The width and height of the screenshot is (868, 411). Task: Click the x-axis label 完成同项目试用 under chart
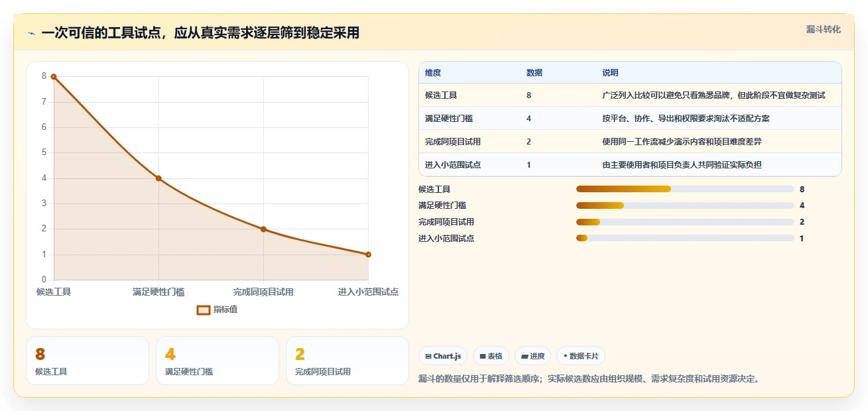click(263, 292)
